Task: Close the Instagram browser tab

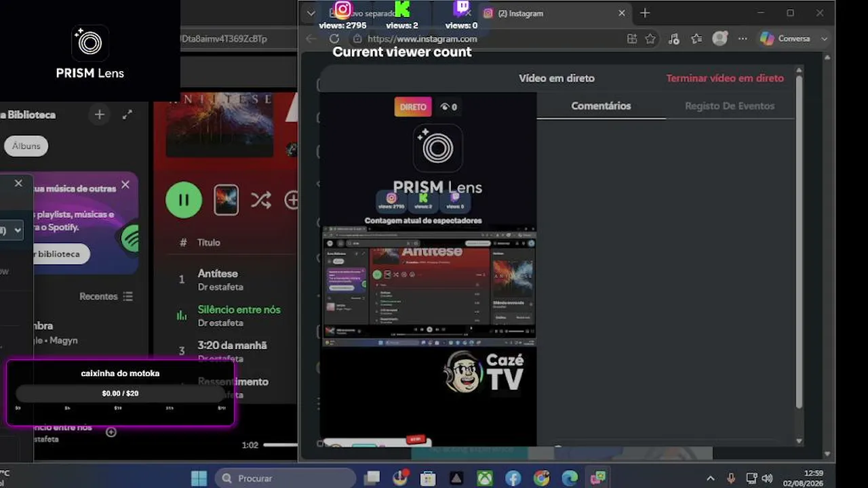Action: pyautogui.click(x=622, y=13)
